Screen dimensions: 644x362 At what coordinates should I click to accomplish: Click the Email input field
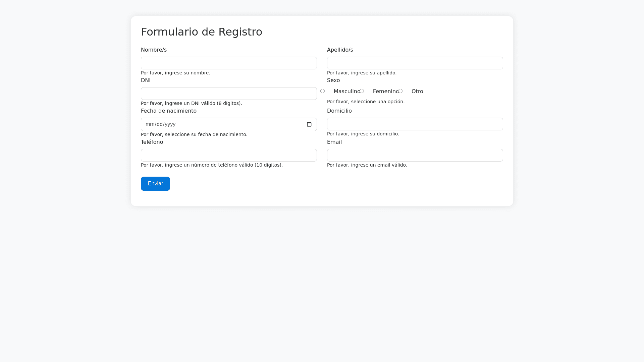tap(415, 155)
